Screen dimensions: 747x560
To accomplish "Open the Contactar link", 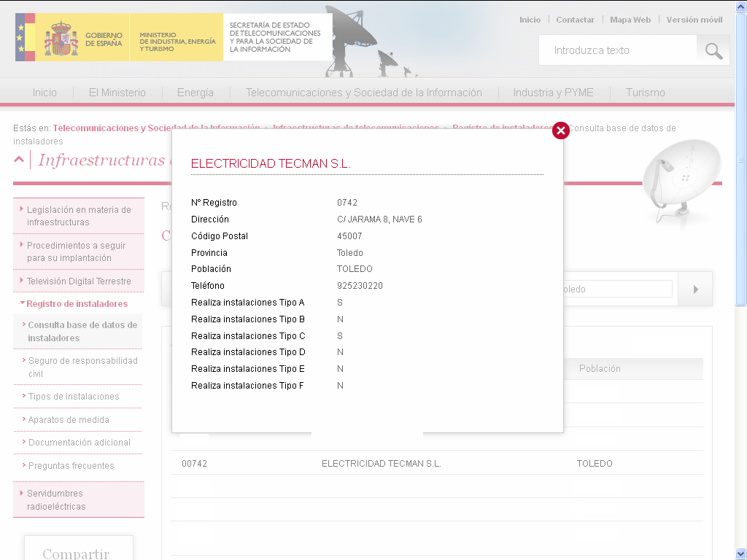I will [575, 20].
